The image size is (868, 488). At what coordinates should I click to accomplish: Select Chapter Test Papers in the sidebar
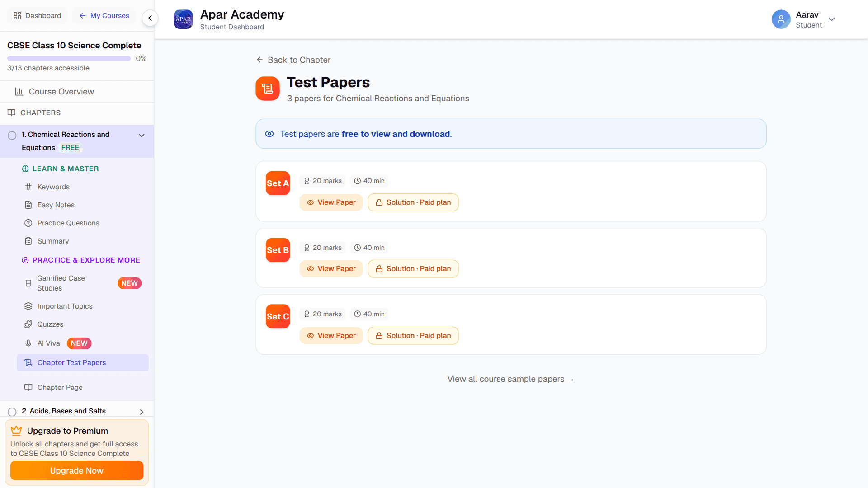(x=83, y=362)
